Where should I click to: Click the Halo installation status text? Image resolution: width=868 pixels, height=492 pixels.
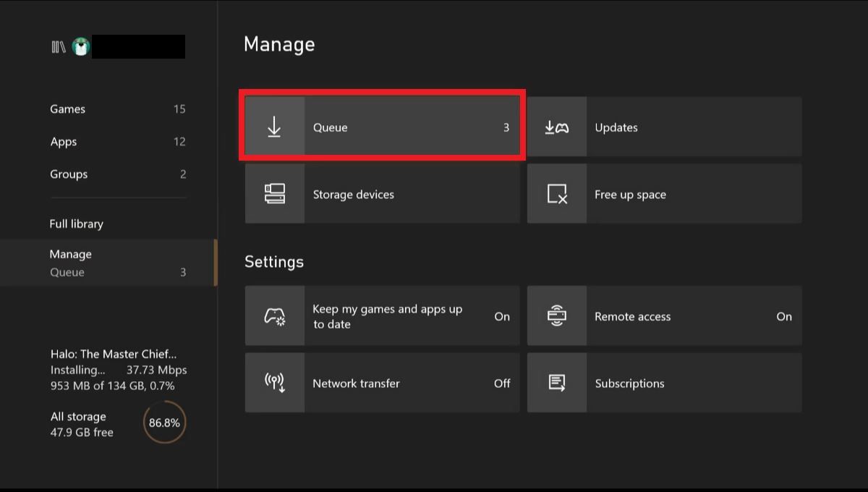pos(113,369)
